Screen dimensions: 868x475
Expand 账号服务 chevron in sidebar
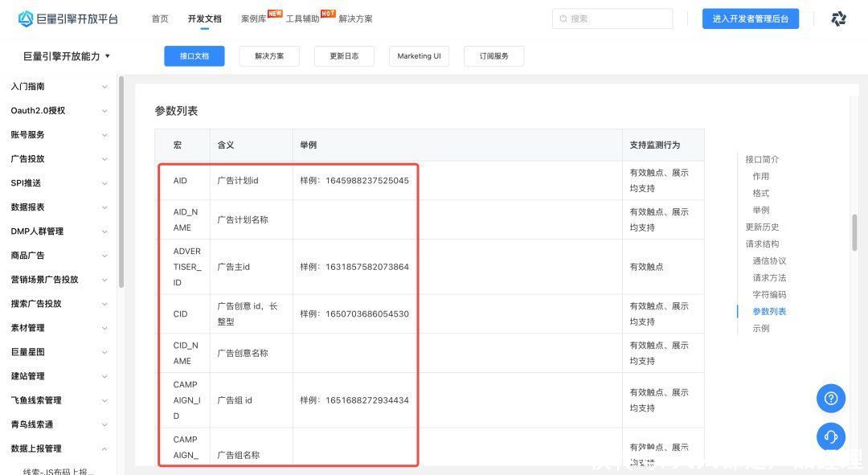[x=104, y=135]
